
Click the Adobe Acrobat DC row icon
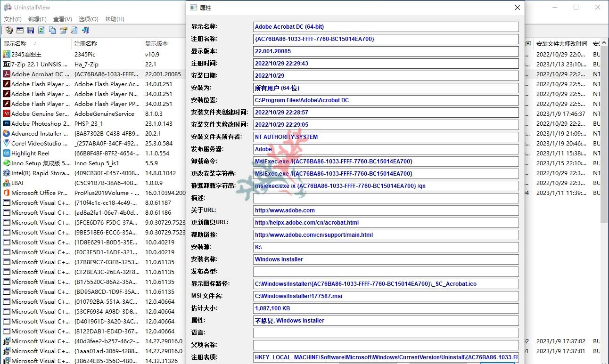click(x=7, y=74)
